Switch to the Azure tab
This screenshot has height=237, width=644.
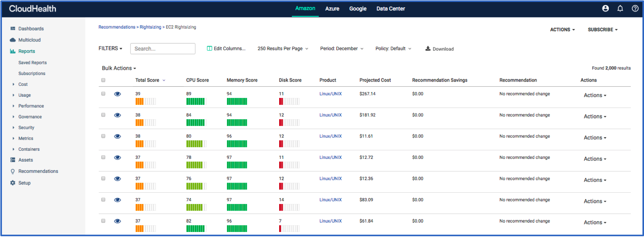point(332,9)
